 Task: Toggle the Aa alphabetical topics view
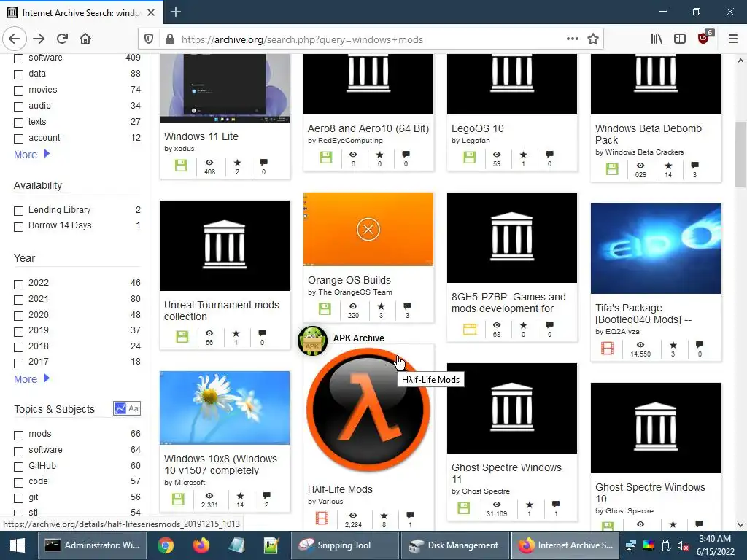[133, 408]
